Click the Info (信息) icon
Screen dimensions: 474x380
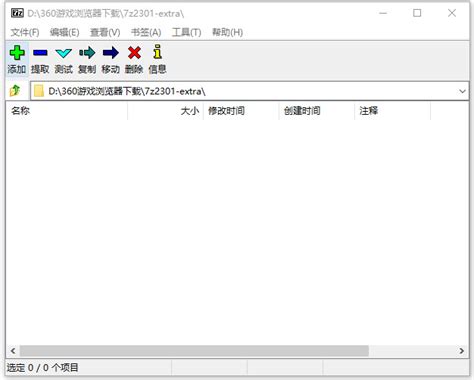tap(157, 52)
